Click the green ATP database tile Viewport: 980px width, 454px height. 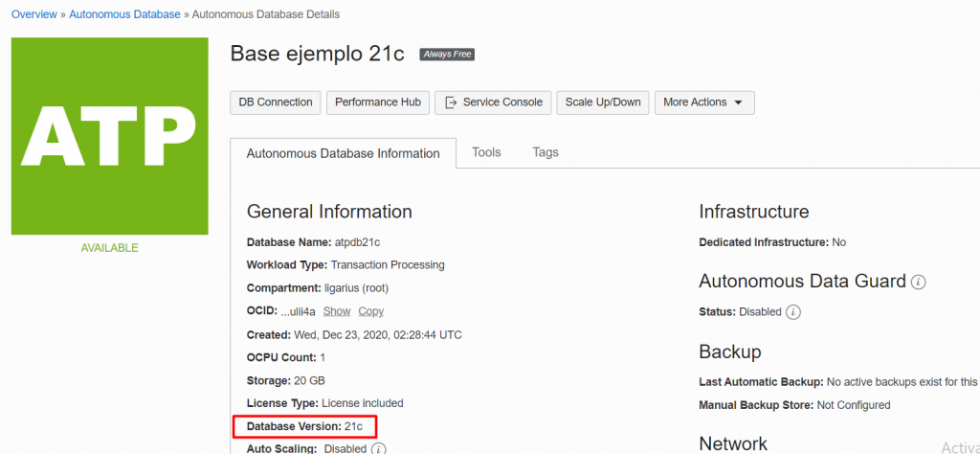click(109, 136)
